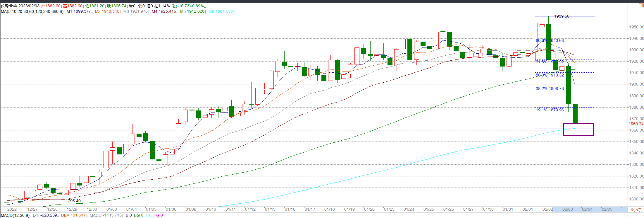This screenshot has height=218, width=644.
Task: Click the open price 开1882.60
Action: (x=52, y=6)
